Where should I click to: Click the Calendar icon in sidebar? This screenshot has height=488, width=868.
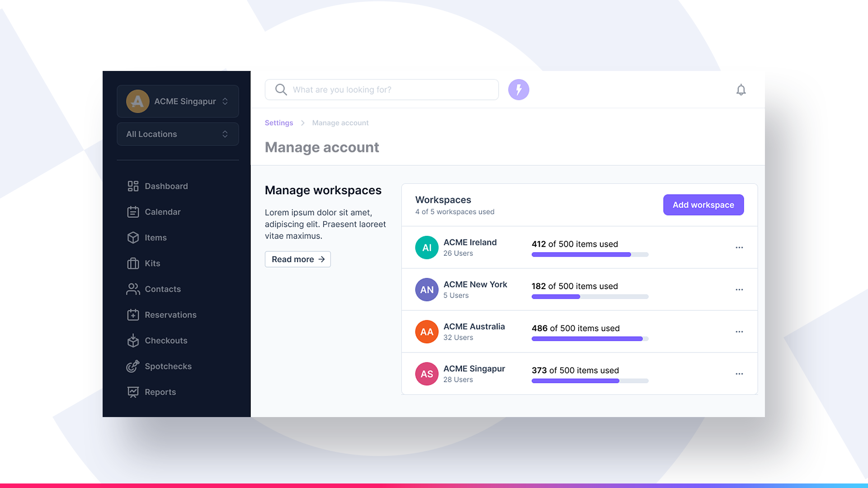[x=132, y=212]
